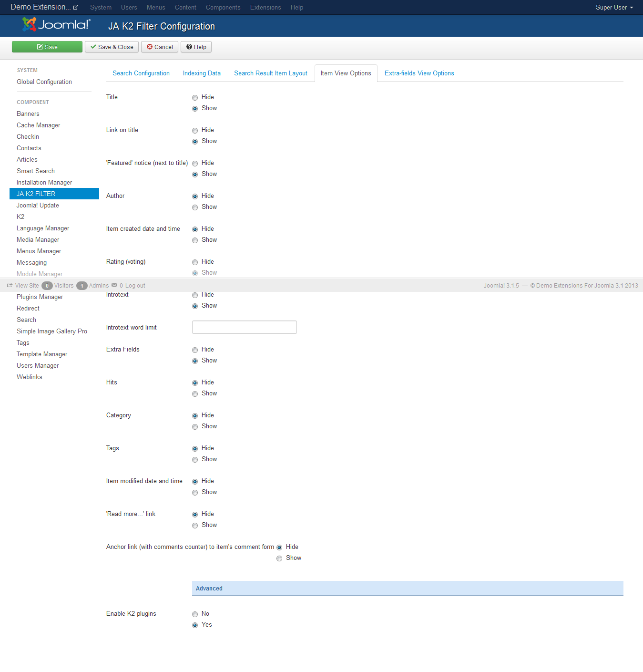This screenshot has width=643, height=672.
Task: Click the View Site arrow icon
Action: point(10,285)
